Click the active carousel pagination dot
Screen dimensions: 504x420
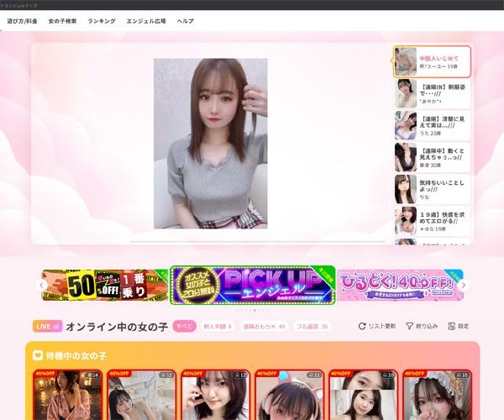[x=255, y=311]
